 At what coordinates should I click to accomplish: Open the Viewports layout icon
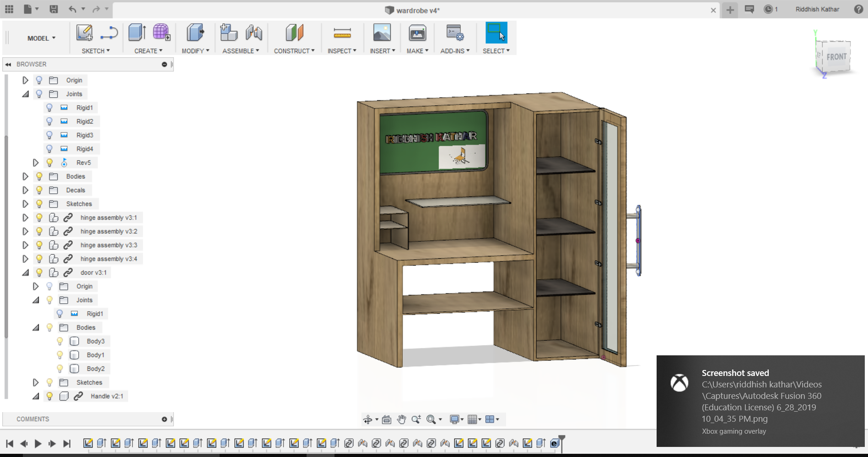pos(490,419)
